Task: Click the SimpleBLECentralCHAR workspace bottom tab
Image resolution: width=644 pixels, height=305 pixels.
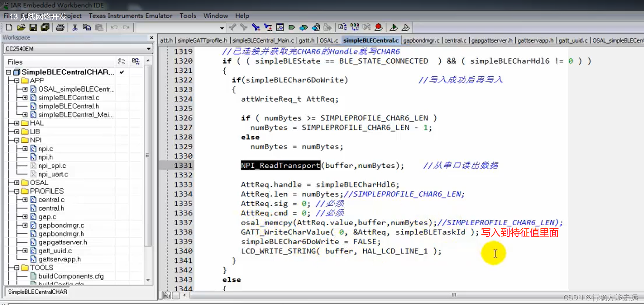Action: pyautogui.click(x=37, y=292)
